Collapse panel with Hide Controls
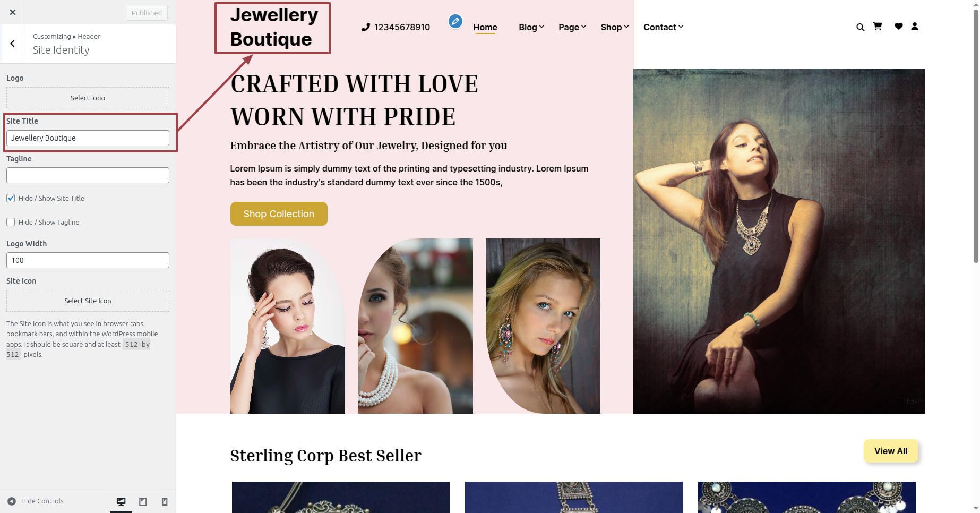The image size is (980, 513). (36, 501)
